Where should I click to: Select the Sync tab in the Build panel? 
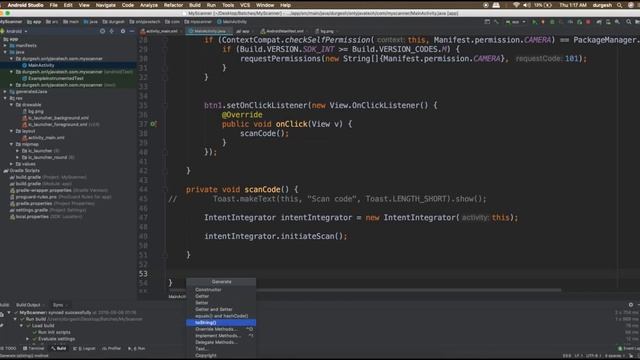click(58, 305)
